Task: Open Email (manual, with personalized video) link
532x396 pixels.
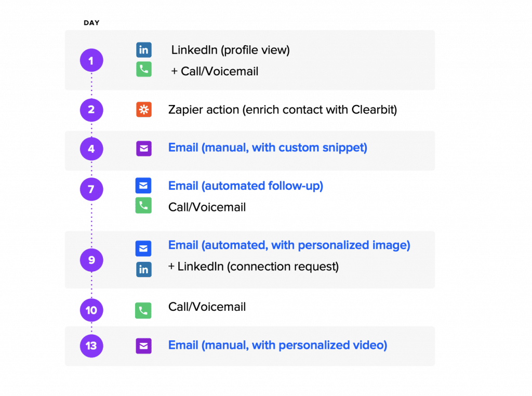Action: [277, 345]
